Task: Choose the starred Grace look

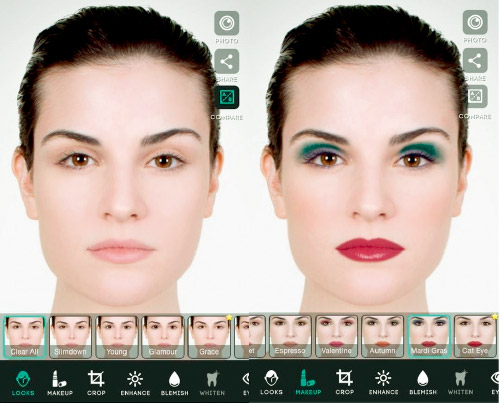Action: [209, 337]
